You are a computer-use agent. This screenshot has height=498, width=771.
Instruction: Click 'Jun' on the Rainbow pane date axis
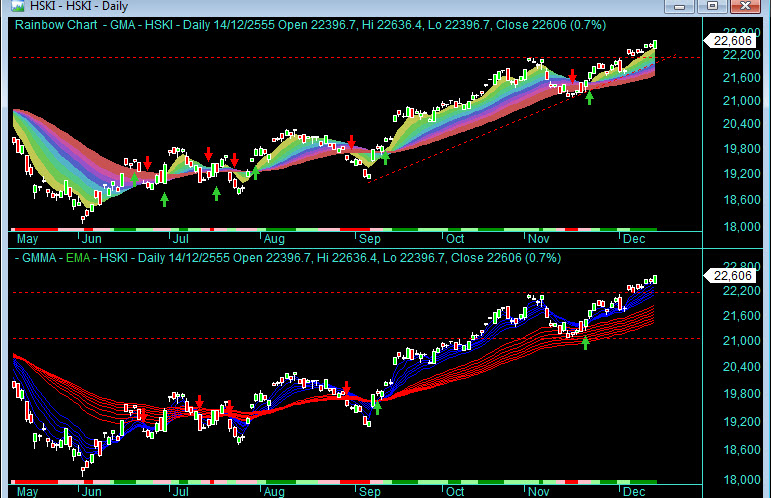[91, 239]
